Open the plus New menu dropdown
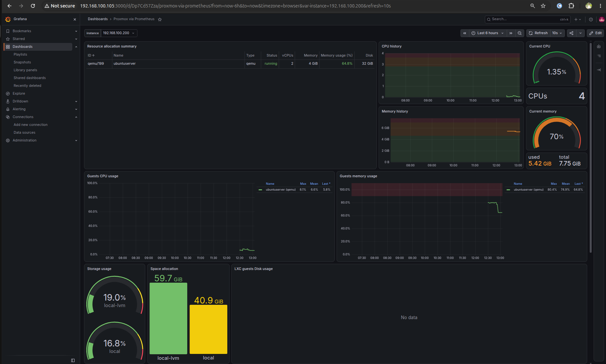The height and width of the screenshot is (364, 606). pos(577,20)
